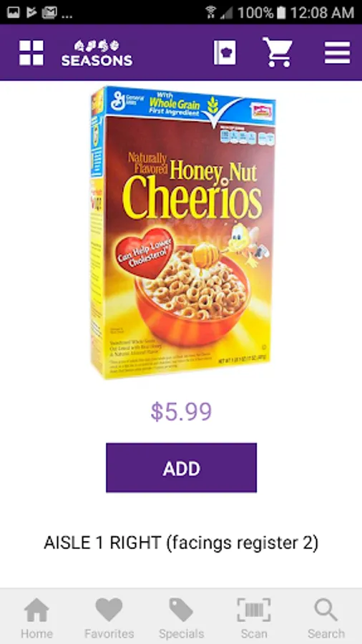
Task: Open the Favorites tab
Action: tap(109, 618)
